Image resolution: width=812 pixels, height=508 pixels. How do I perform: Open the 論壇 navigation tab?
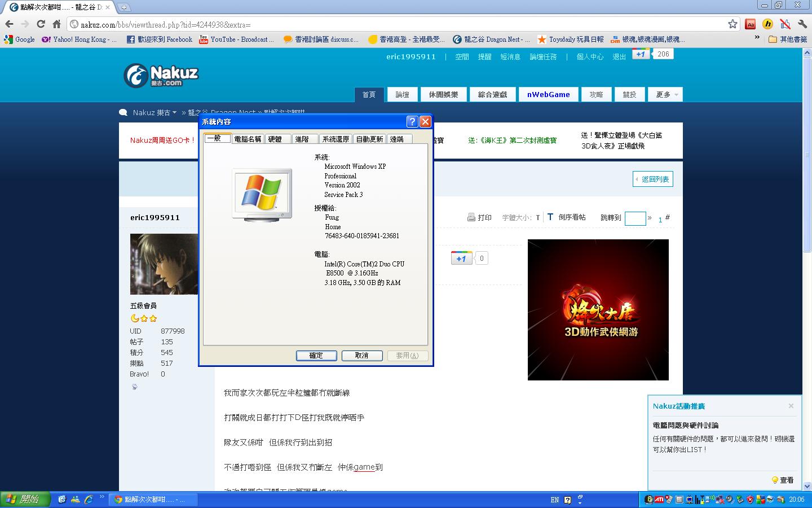coord(402,95)
